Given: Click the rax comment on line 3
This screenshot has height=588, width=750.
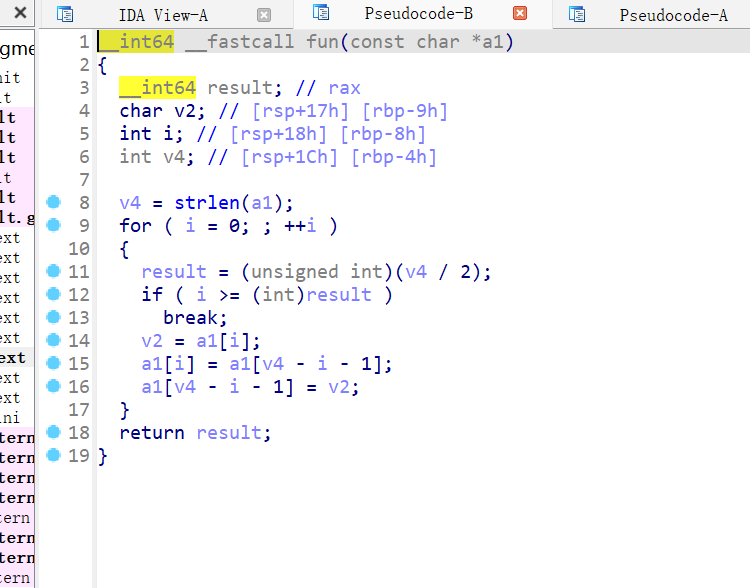Looking at the screenshot, I should pyautogui.click(x=344, y=88).
